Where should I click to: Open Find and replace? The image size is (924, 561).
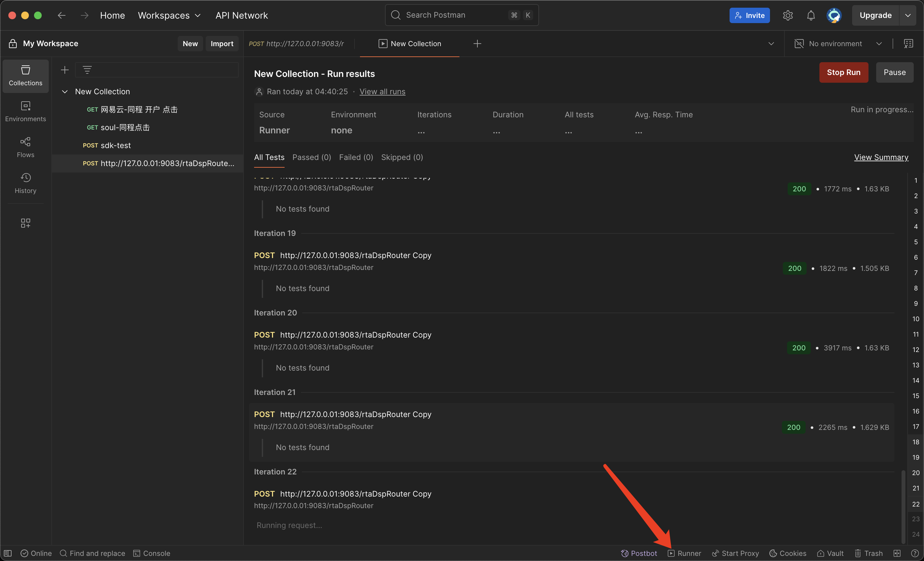pos(92,553)
